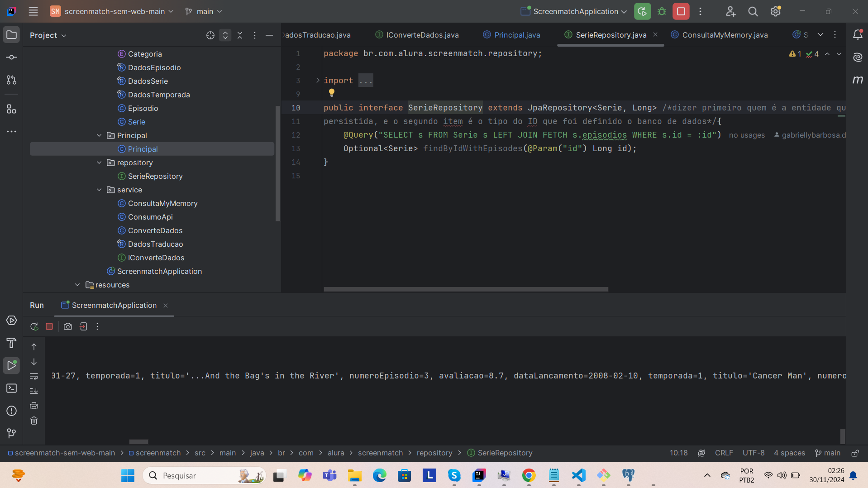The height and width of the screenshot is (488, 868).
Task: Exit the application in Run toolbar
Action: coord(83,326)
